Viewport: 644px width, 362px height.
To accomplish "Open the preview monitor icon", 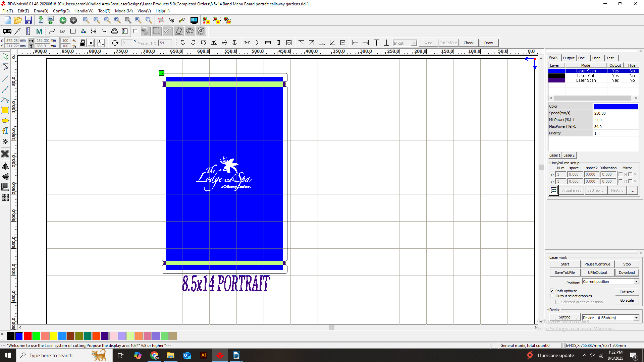I will click(194, 20).
